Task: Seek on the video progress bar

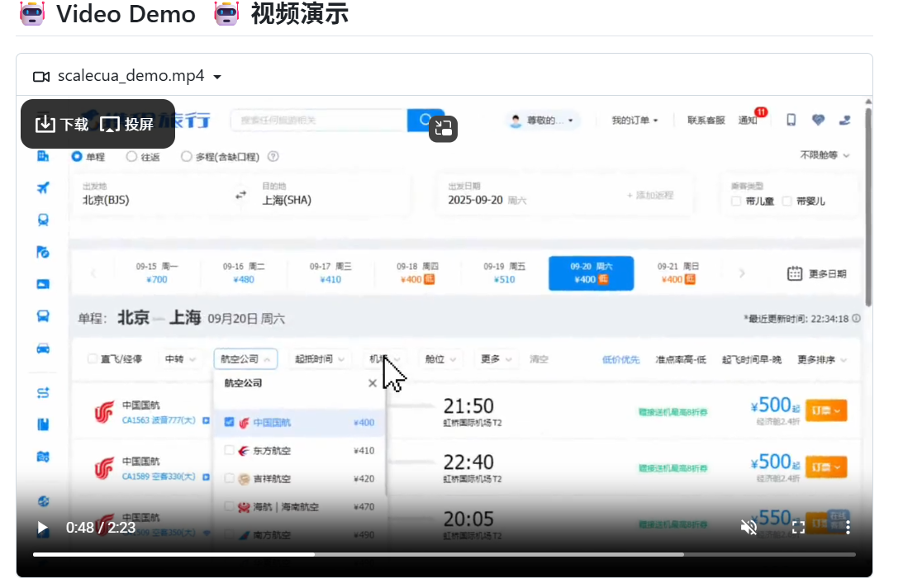Action: tap(444, 555)
